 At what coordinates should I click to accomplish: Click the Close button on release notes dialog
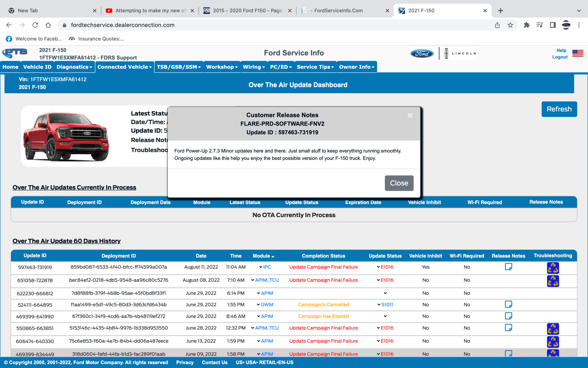pyautogui.click(x=399, y=183)
